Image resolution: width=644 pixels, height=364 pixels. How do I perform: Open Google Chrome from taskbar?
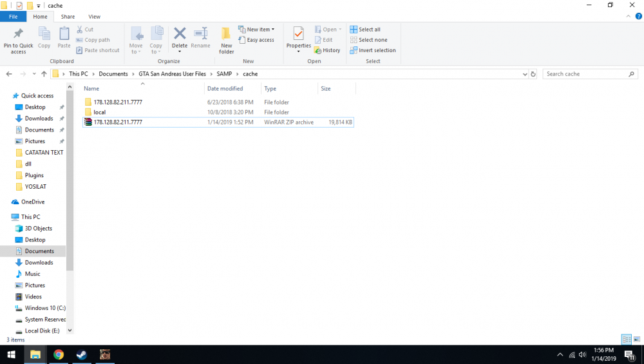pos(59,354)
